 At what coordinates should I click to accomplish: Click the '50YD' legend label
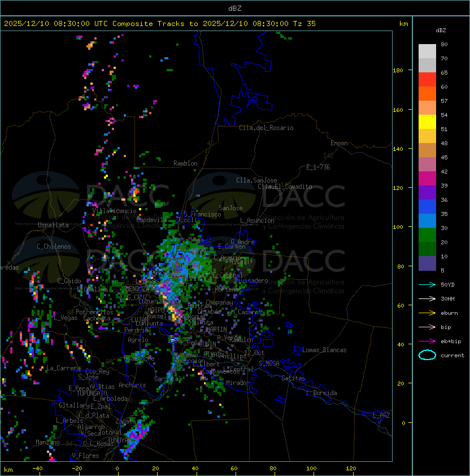coord(447,284)
